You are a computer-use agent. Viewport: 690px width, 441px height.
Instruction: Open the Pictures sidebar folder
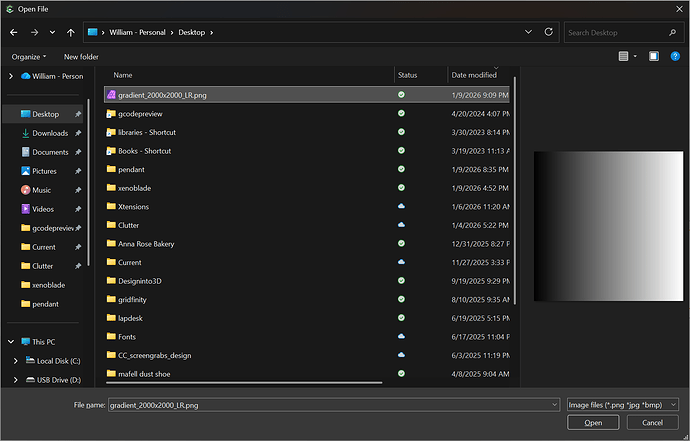tap(45, 171)
